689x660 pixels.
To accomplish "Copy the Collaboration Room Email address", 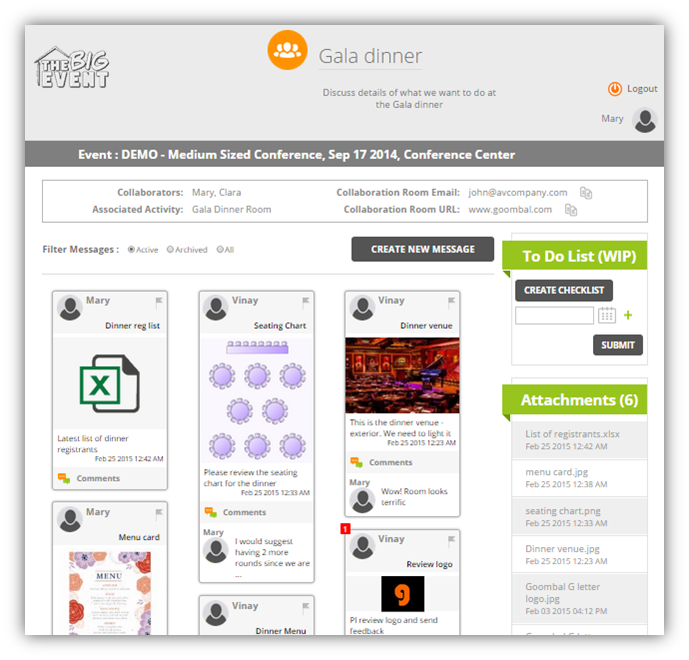I will tap(586, 193).
